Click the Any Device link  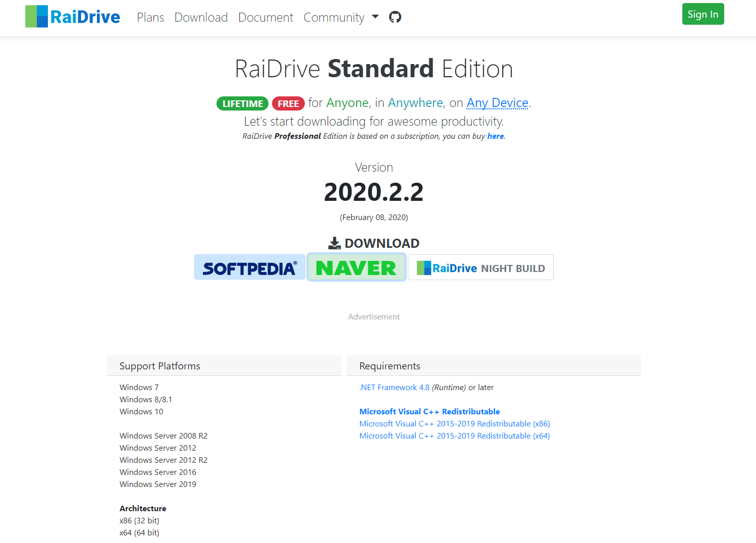point(498,103)
